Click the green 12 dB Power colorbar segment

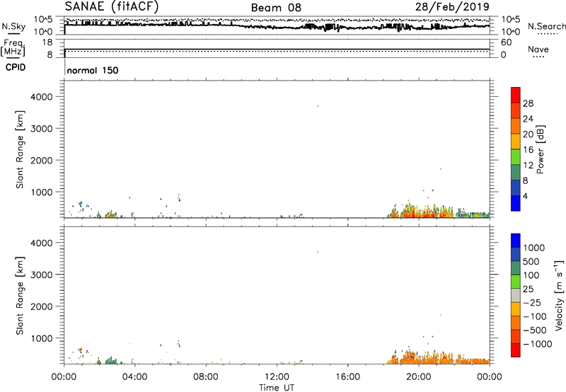(516, 156)
